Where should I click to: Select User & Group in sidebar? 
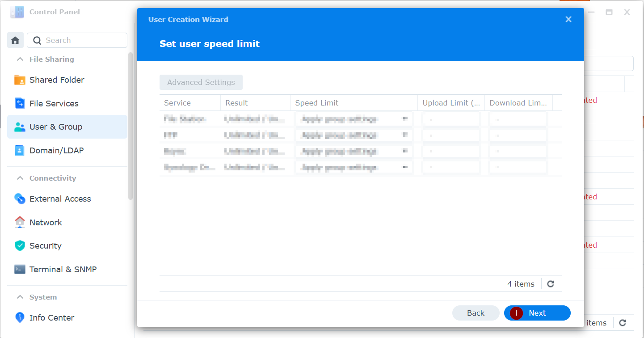point(67,127)
